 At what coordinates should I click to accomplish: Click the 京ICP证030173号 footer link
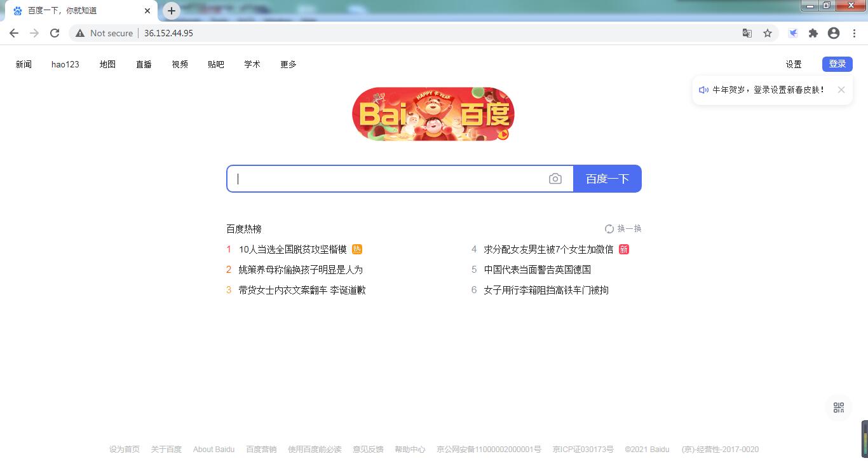(x=583, y=450)
